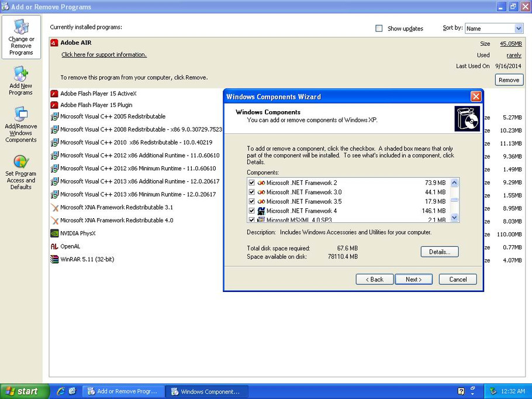532x399 pixels.
Task: Uncheck Microsoft .NET Framework 2 checkbox
Action: point(252,183)
